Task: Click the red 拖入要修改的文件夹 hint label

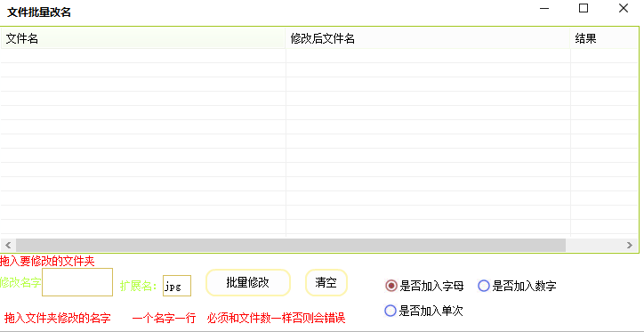Action: click(48, 262)
